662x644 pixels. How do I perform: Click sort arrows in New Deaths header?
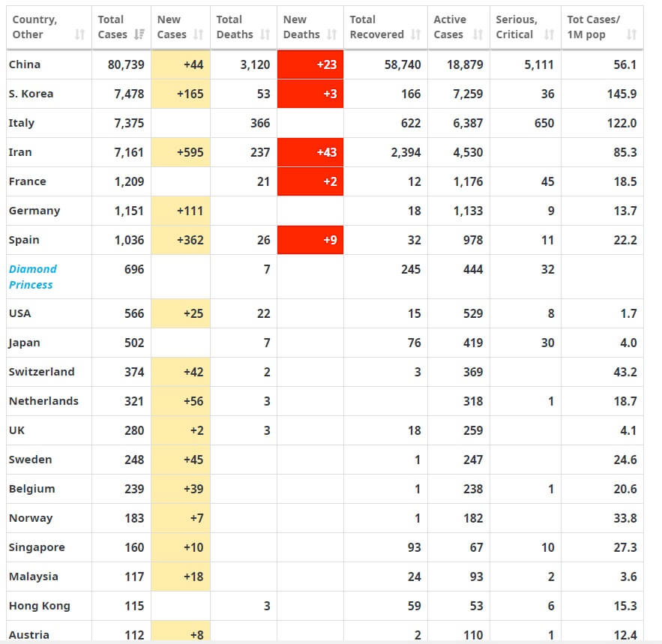tap(331, 34)
